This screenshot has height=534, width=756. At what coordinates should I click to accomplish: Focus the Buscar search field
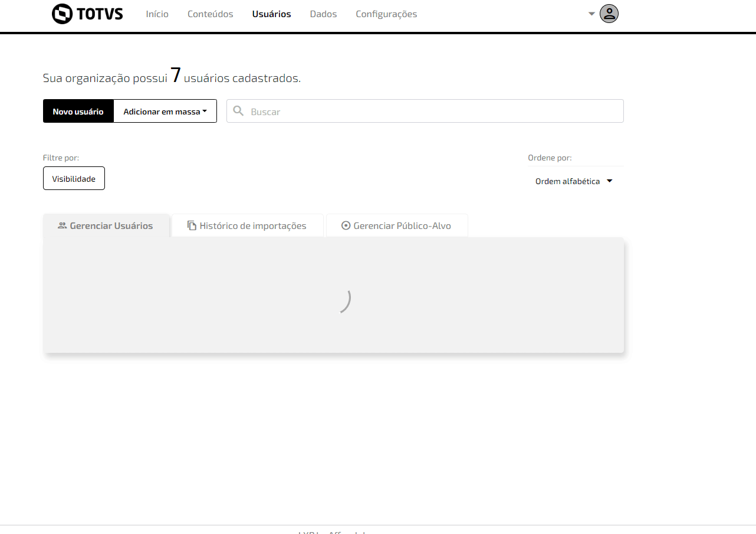click(425, 111)
